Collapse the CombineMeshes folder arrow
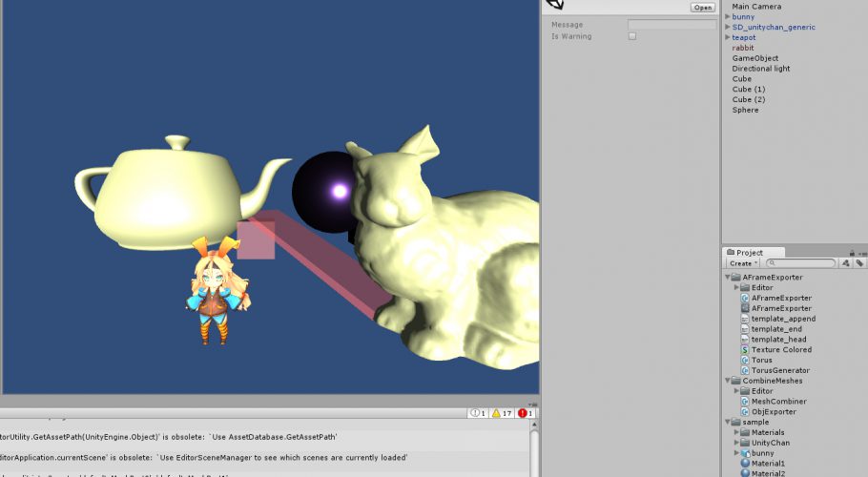The height and width of the screenshot is (477, 868). click(x=728, y=381)
